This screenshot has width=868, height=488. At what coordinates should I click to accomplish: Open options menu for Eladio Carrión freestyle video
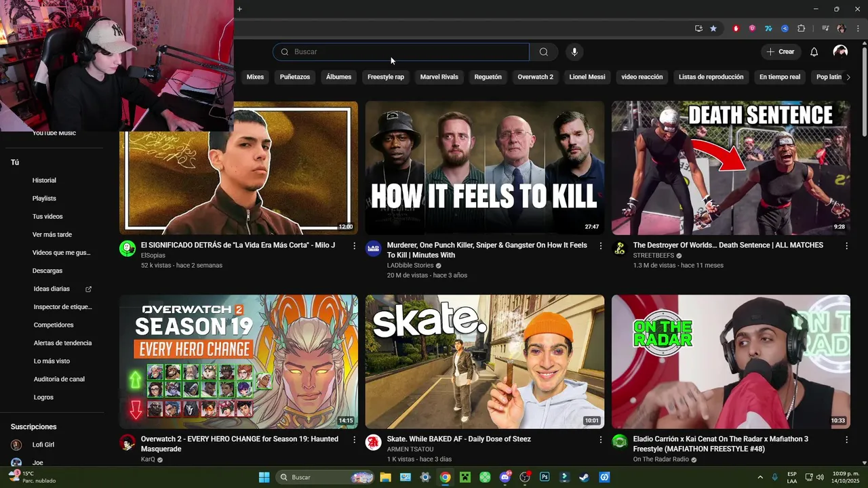[846, 440]
